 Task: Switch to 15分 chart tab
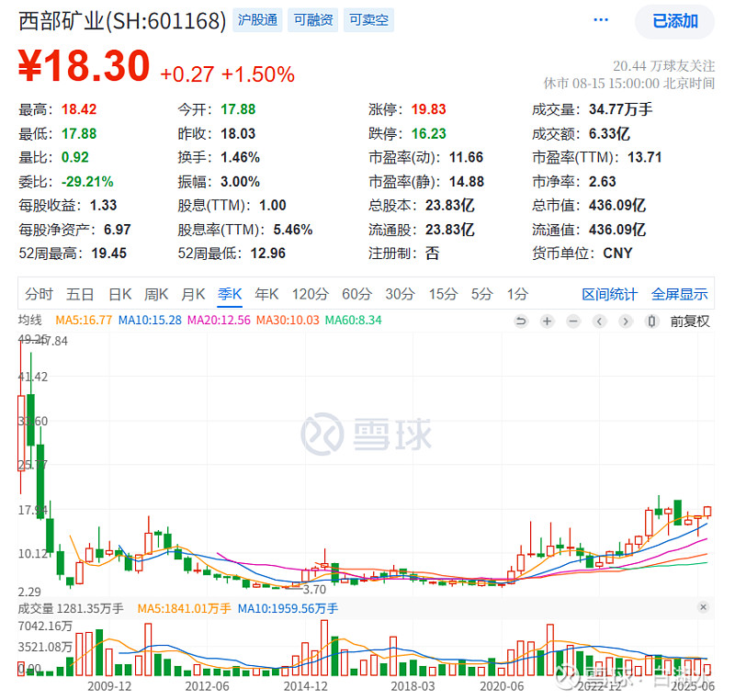pyautogui.click(x=444, y=294)
